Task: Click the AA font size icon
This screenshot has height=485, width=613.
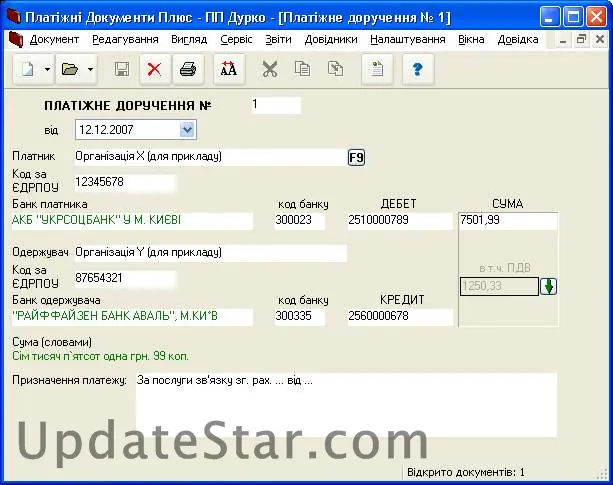Action: 229,69
